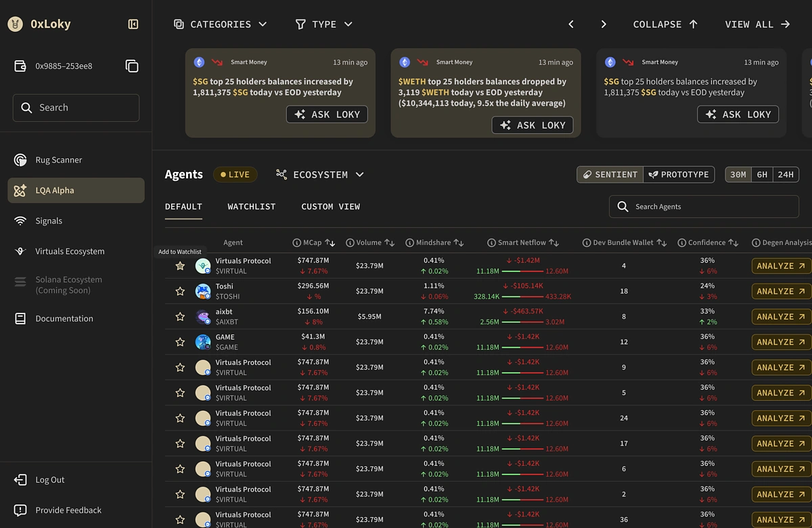Image resolution: width=812 pixels, height=528 pixels.
Task: Go to next signal cards
Action: coord(604,24)
